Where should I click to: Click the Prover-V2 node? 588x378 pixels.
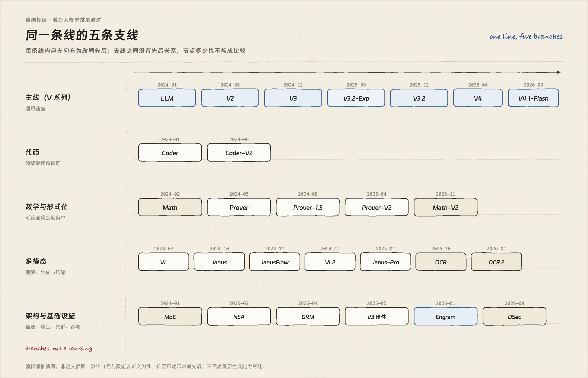(377, 207)
